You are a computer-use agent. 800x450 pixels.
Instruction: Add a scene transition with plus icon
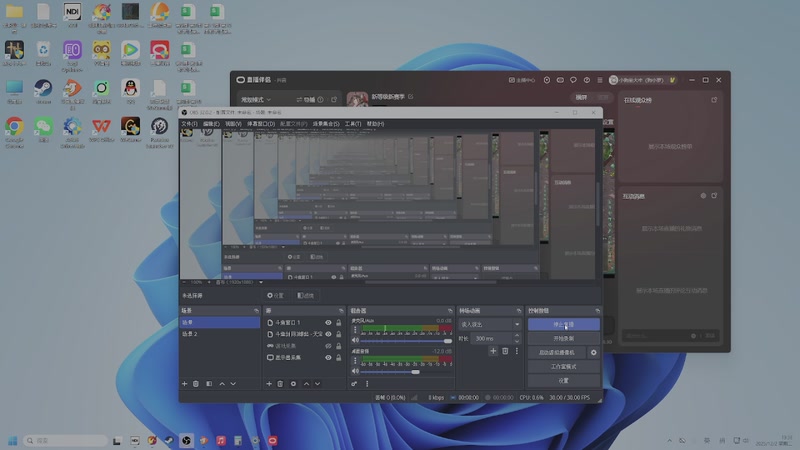493,351
